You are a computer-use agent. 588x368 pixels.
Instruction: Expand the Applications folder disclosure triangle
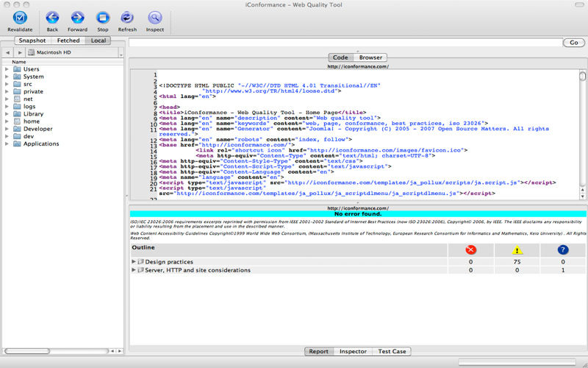tap(7, 144)
